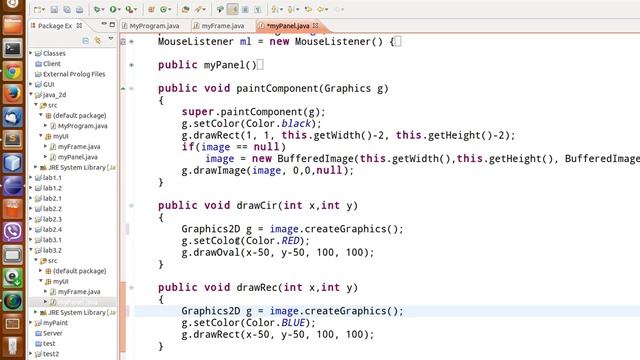Collapse the lab3.2 project tree

[x=31, y=250]
